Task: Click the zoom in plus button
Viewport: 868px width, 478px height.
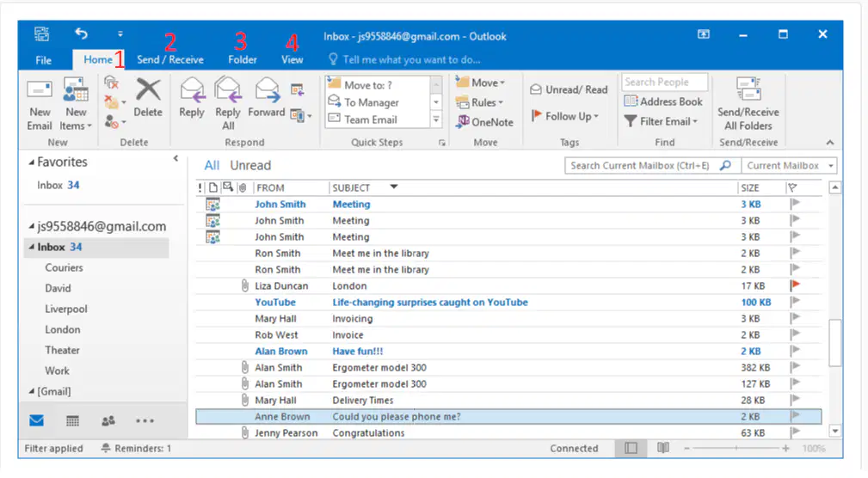Action: tap(785, 448)
